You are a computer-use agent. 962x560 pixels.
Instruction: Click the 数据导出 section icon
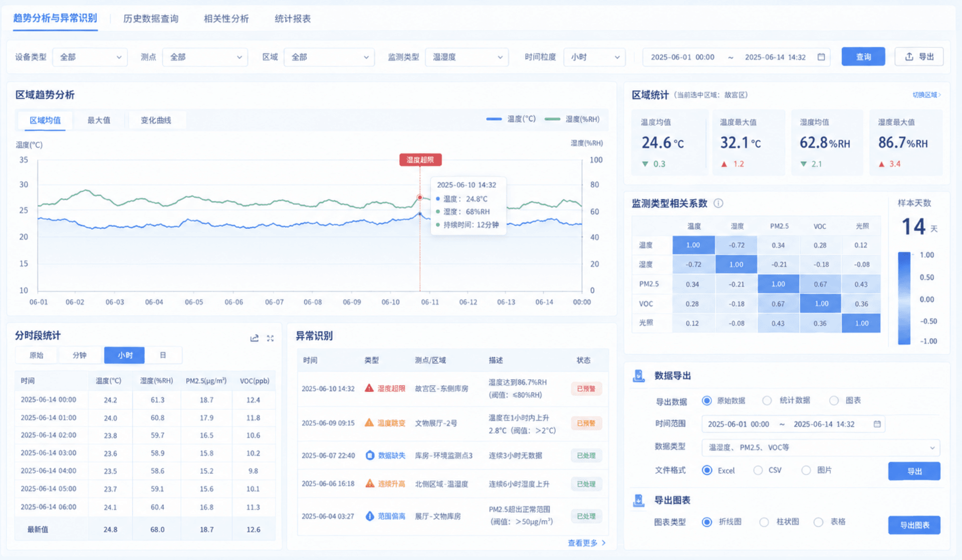coord(639,376)
